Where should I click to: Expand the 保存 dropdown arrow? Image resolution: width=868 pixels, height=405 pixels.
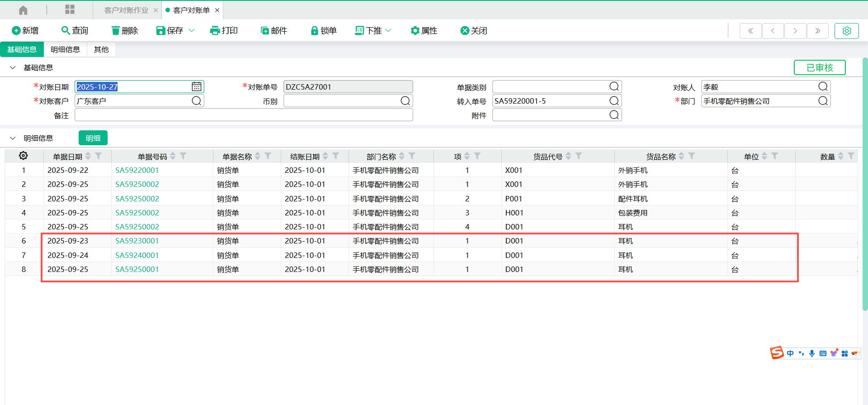(x=192, y=30)
